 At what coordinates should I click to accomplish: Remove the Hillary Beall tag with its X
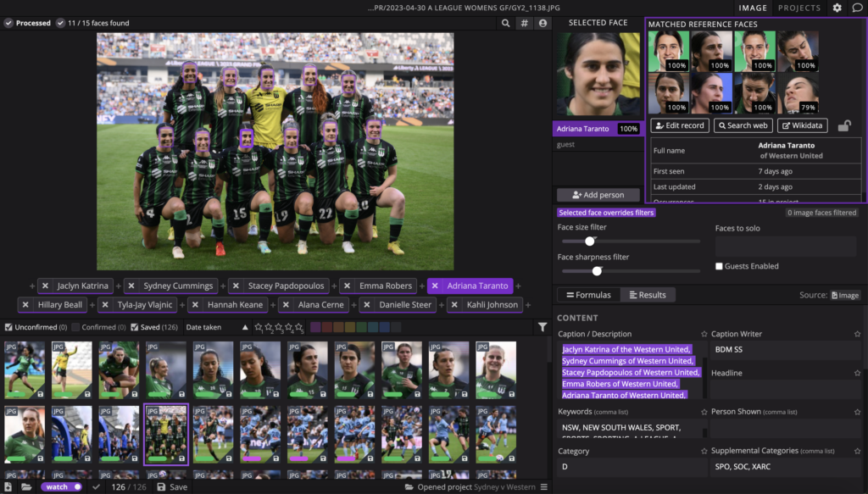click(x=25, y=305)
